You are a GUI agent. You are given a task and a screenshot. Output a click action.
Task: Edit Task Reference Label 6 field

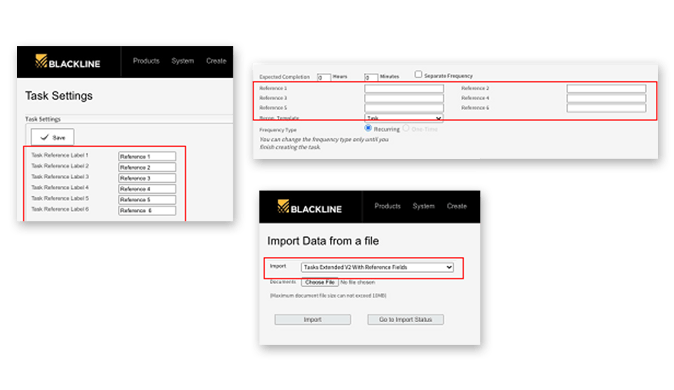click(x=147, y=210)
